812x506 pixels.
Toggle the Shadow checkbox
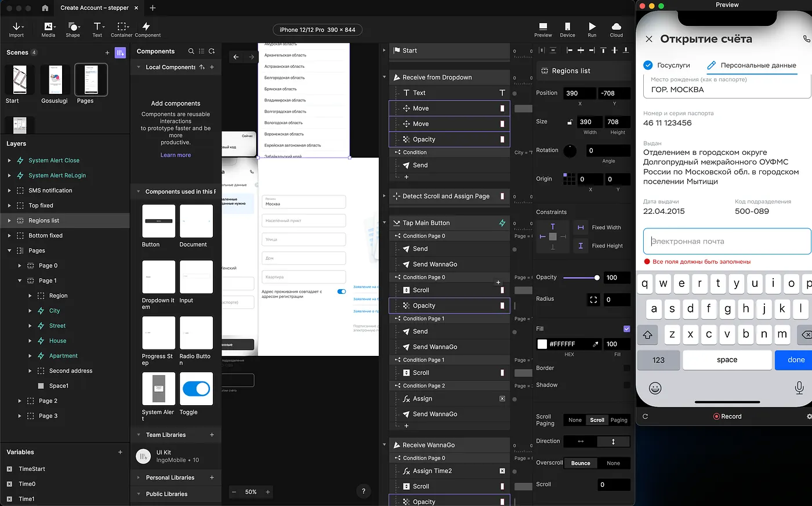click(x=626, y=385)
